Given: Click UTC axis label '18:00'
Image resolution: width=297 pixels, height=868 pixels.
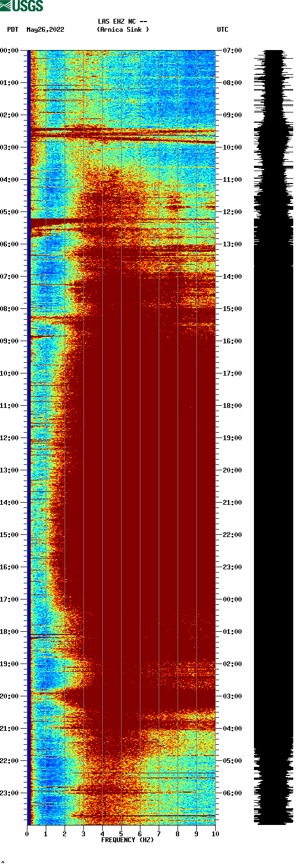Looking at the screenshot, I should coord(232,406).
